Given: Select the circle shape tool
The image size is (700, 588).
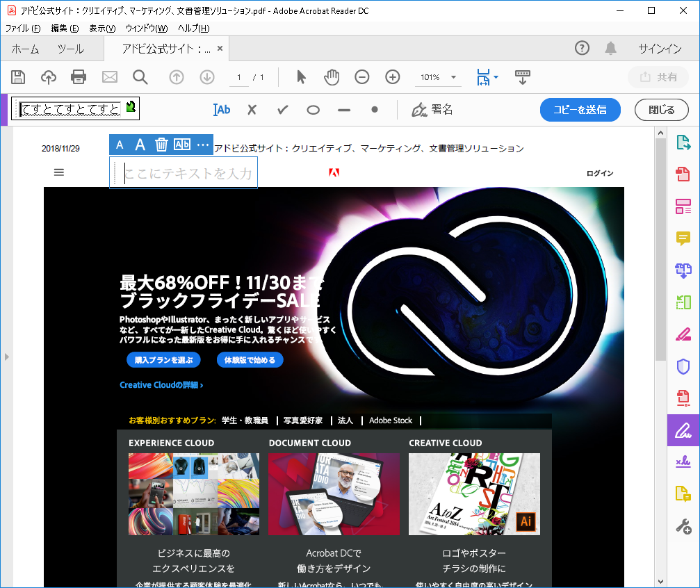Looking at the screenshot, I should tap(314, 110).
